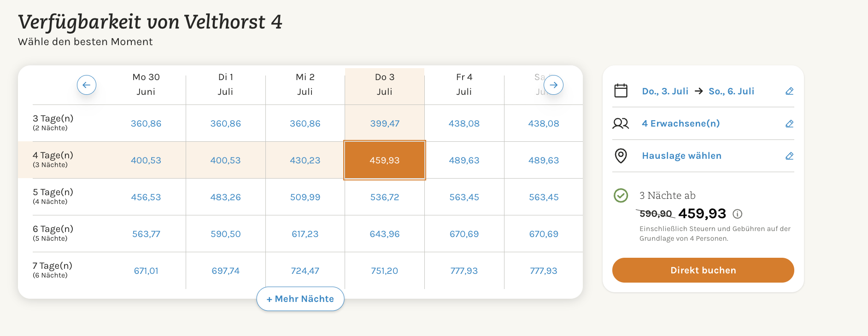Select the 4 Erwachsene(n) link
Screen dimensions: 868x336
click(x=680, y=123)
